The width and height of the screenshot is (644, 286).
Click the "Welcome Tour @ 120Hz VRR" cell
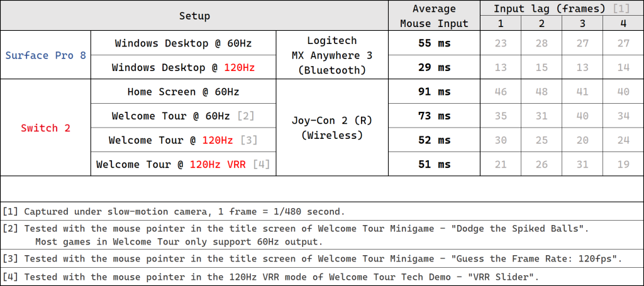click(183, 164)
